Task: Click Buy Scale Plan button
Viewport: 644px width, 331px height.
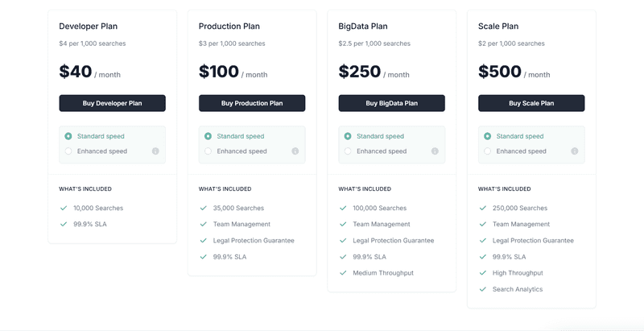Action: (x=531, y=103)
